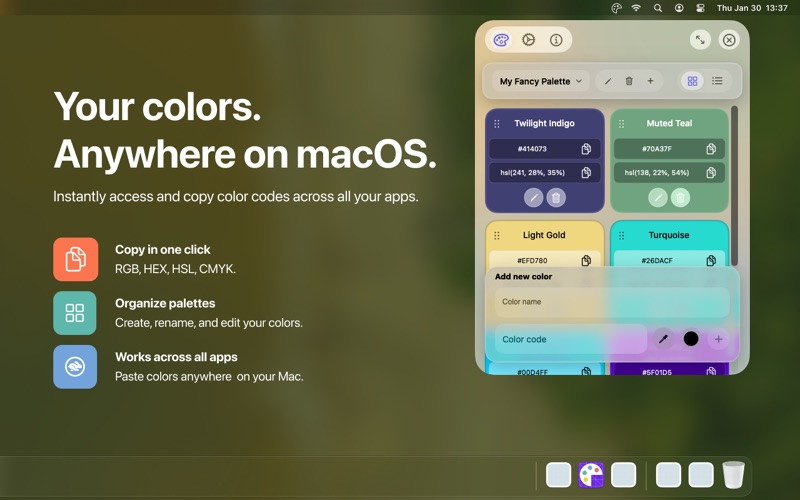Delete the Muted Teal color
The image size is (800, 500).
click(680, 197)
